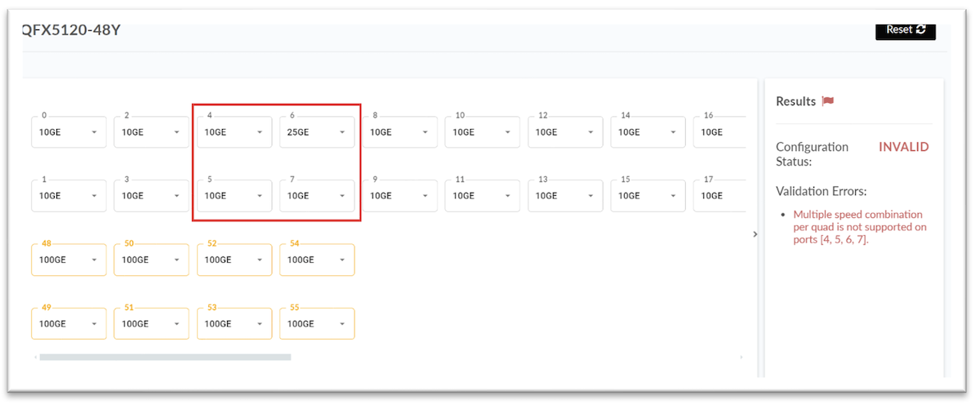
Task: Click the scrollbar right arrow
Action: (742, 357)
